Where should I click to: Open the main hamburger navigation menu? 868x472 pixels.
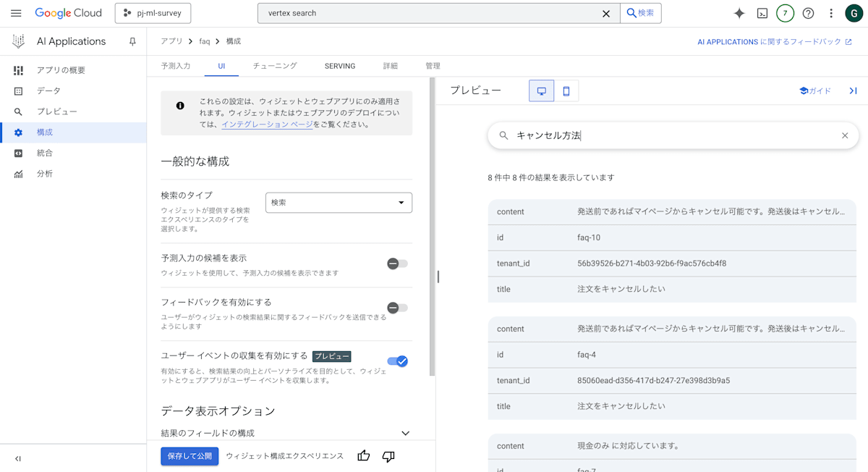tap(16, 13)
